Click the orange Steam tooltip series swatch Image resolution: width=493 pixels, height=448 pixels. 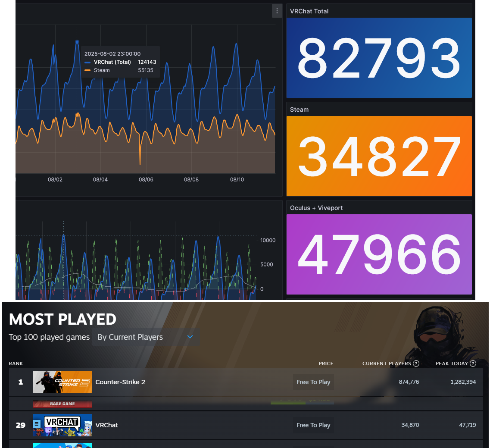(88, 70)
